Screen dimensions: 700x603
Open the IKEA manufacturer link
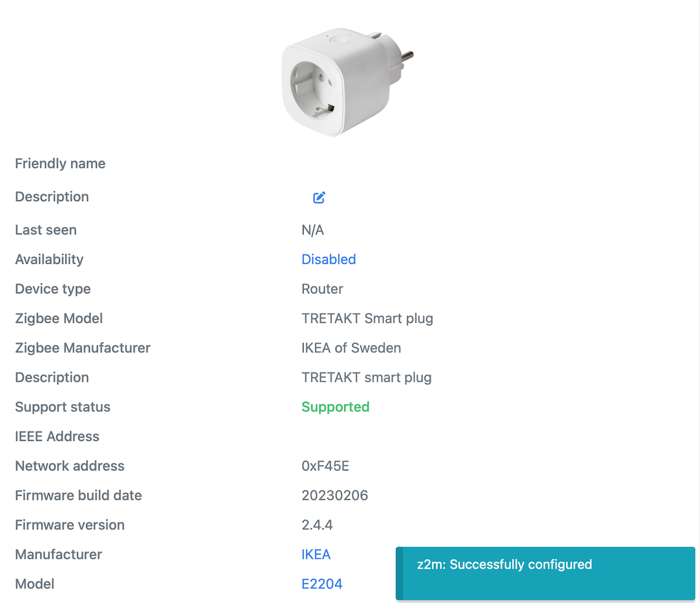coord(316,554)
